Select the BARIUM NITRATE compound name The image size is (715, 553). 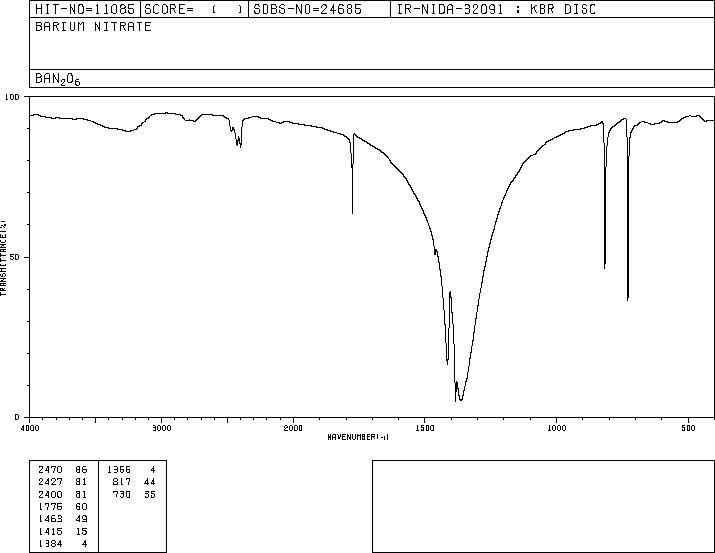(93, 27)
